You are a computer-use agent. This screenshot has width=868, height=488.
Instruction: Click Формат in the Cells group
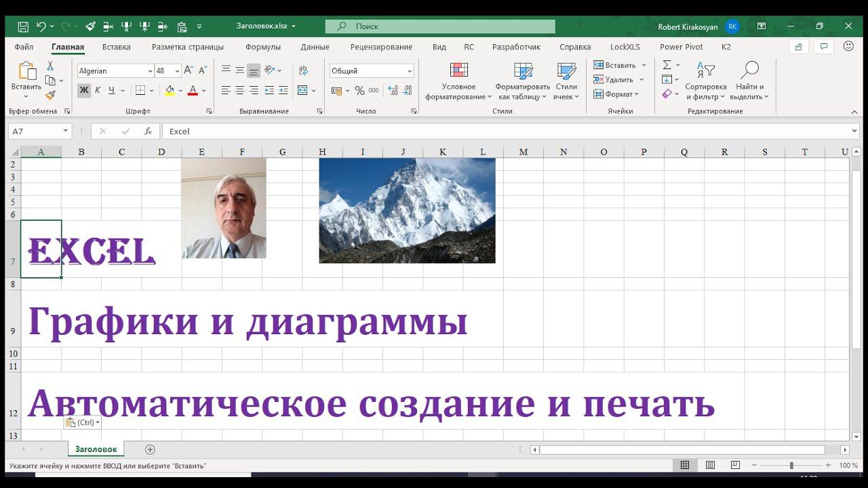[616, 94]
